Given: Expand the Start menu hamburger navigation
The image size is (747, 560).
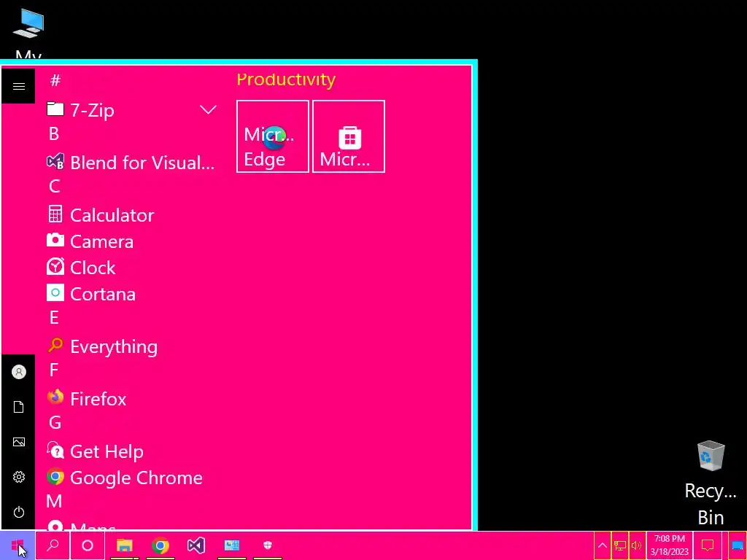Looking at the screenshot, I should tap(18, 86).
